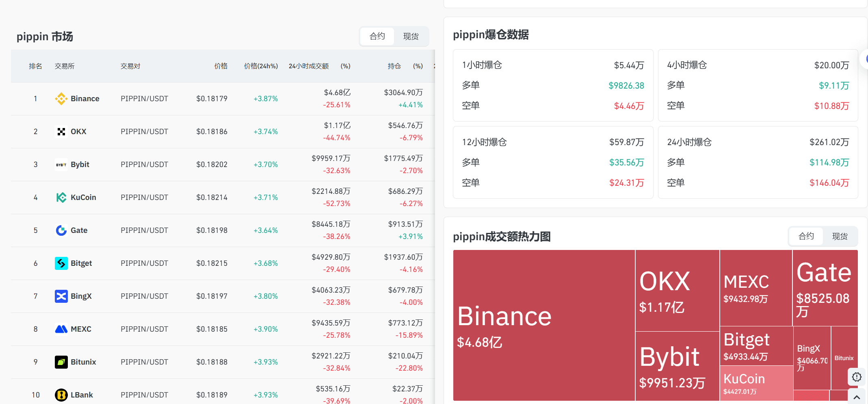Image resolution: width=868 pixels, height=404 pixels.
Task: Select the OKX heatmap block
Action: (x=678, y=291)
